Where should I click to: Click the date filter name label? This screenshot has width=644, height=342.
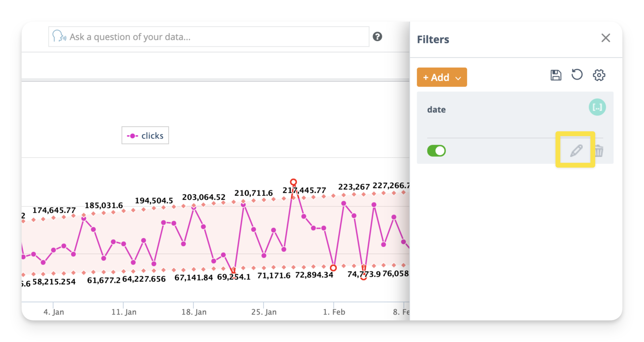[436, 110]
